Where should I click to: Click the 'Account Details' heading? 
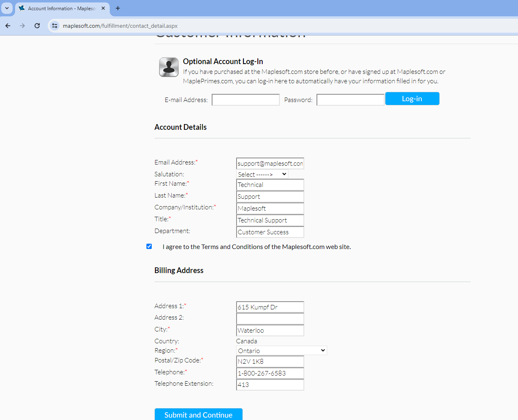(x=180, y=127)
